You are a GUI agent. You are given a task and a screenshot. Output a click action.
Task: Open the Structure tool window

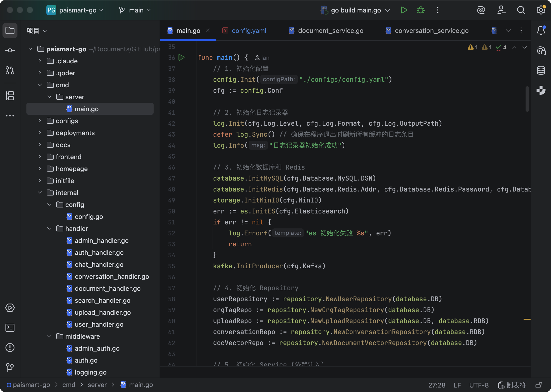click(10, 96)
